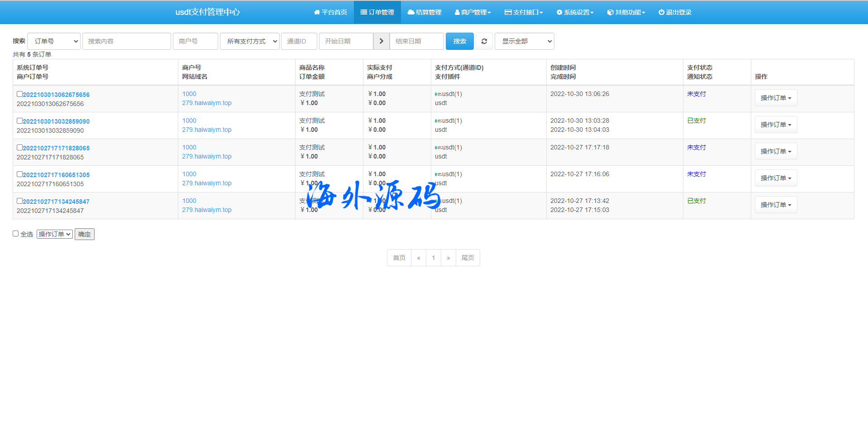Click the cloud icon for 结算管理
The image size is (868, 438).
411,12
